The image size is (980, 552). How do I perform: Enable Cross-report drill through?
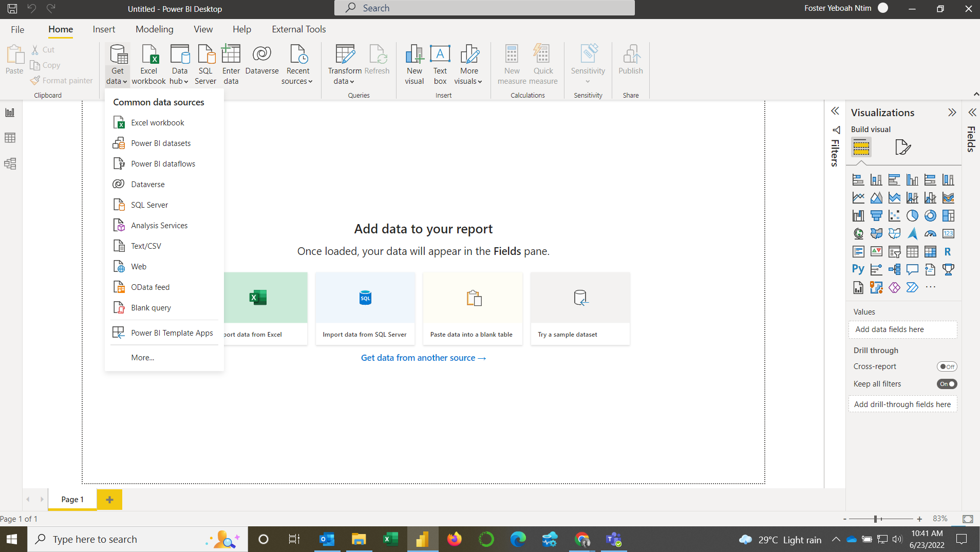pos(947,366)
